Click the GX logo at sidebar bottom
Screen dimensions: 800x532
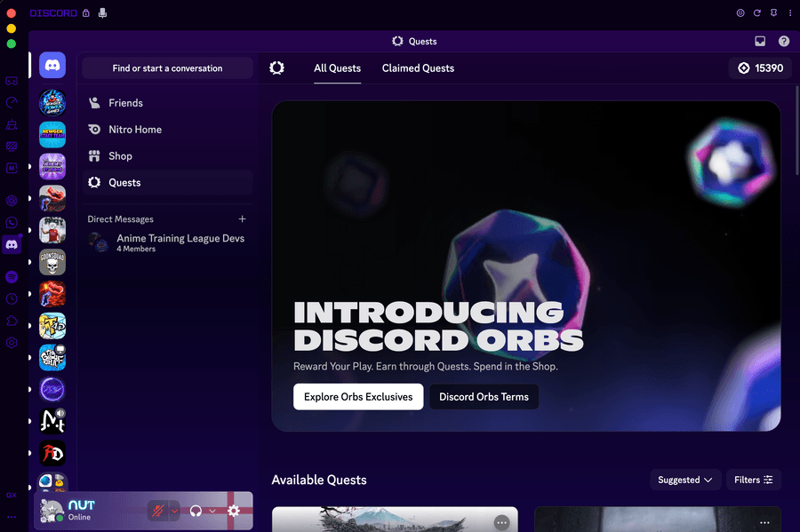pos(12,495)
